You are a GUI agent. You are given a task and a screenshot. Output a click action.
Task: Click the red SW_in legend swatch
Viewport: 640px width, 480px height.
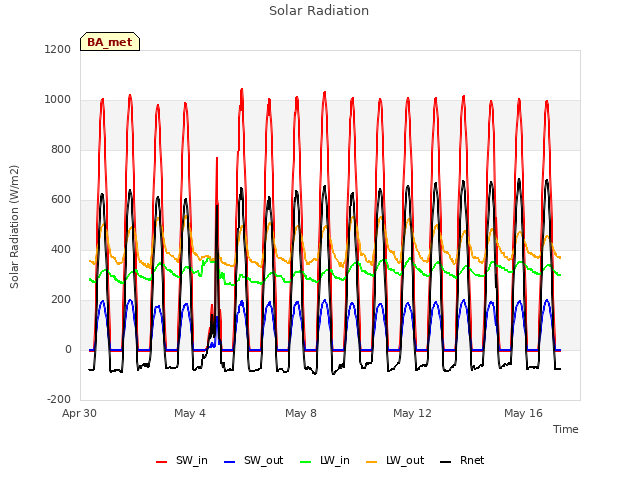pyautogui.click(x=162, y=462)
